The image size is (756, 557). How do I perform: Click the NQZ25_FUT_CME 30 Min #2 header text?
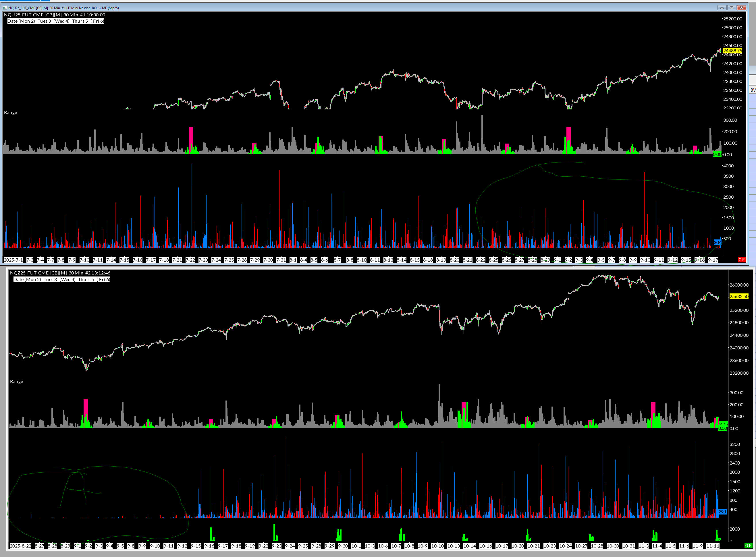pos(60,273)
